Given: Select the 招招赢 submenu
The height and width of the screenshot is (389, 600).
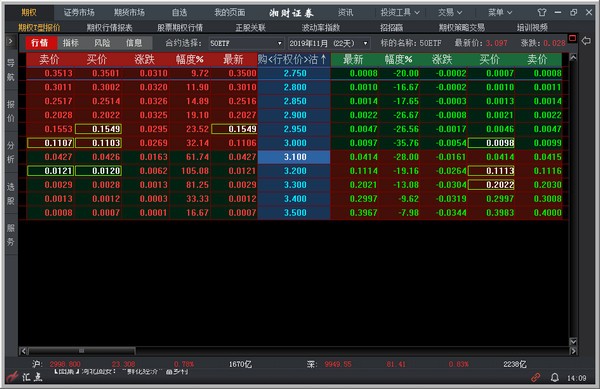Looking at the screenshot, I should [391, 28].
